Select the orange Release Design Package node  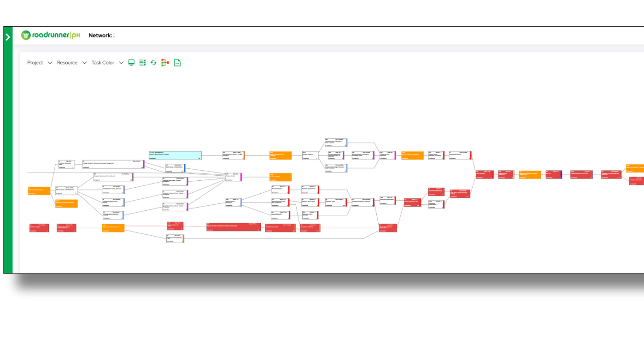point(39,191)
